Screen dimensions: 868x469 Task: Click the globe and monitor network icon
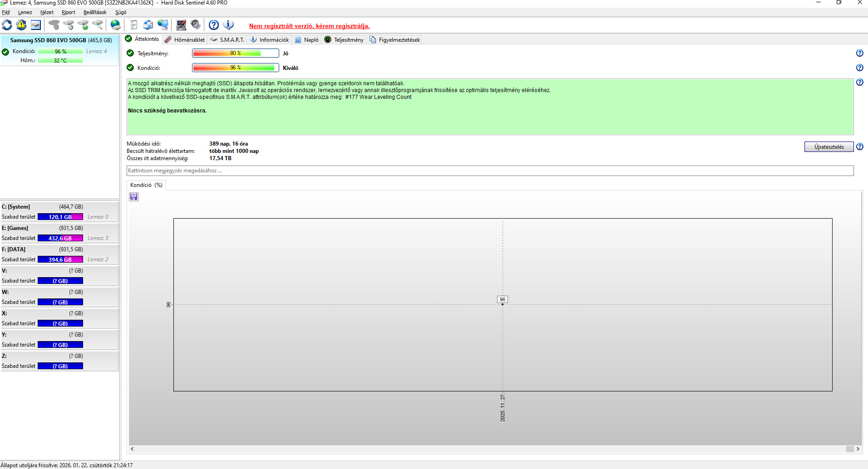(163, 25)
